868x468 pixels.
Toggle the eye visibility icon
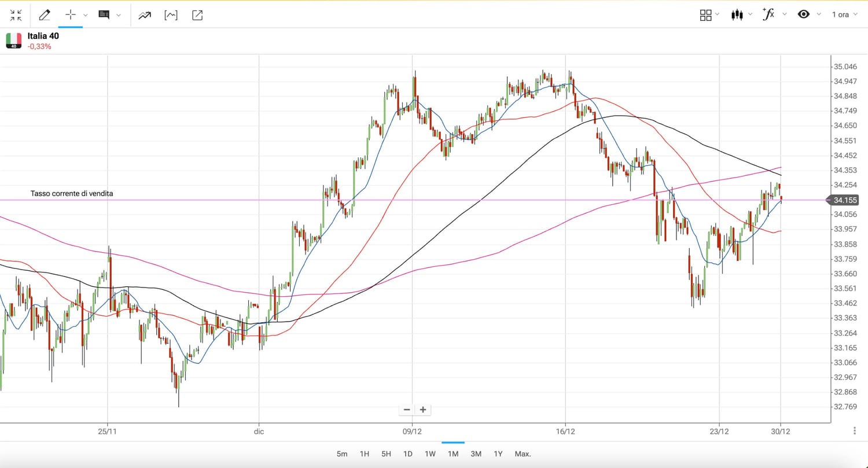tap(804, 14)
